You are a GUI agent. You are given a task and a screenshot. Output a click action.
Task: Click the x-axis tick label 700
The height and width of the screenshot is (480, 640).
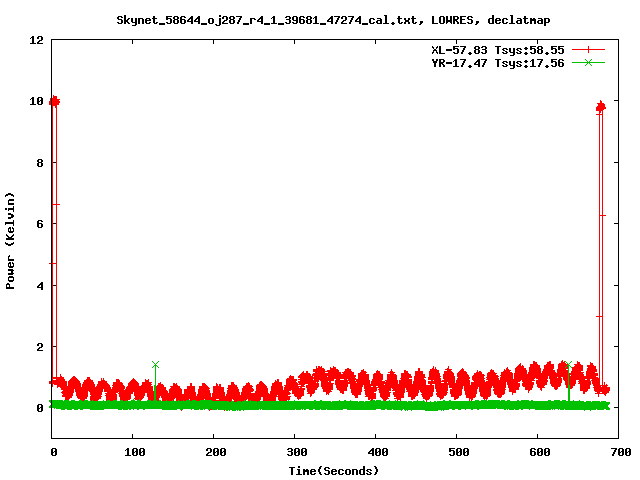click(x=621, y=452)
